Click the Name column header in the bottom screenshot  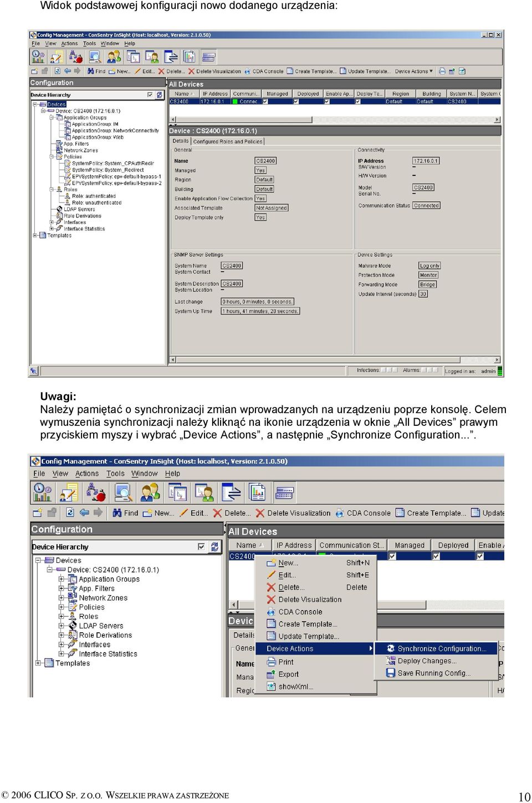[x=250, y=545]
